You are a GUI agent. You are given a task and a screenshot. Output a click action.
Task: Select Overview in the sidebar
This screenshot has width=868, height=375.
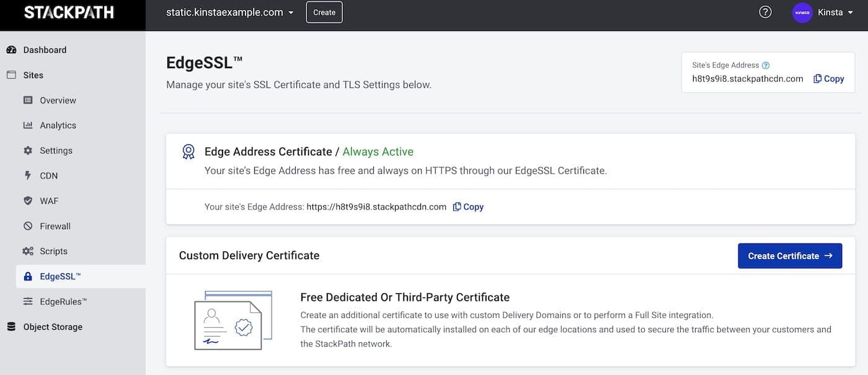[58, 100]
